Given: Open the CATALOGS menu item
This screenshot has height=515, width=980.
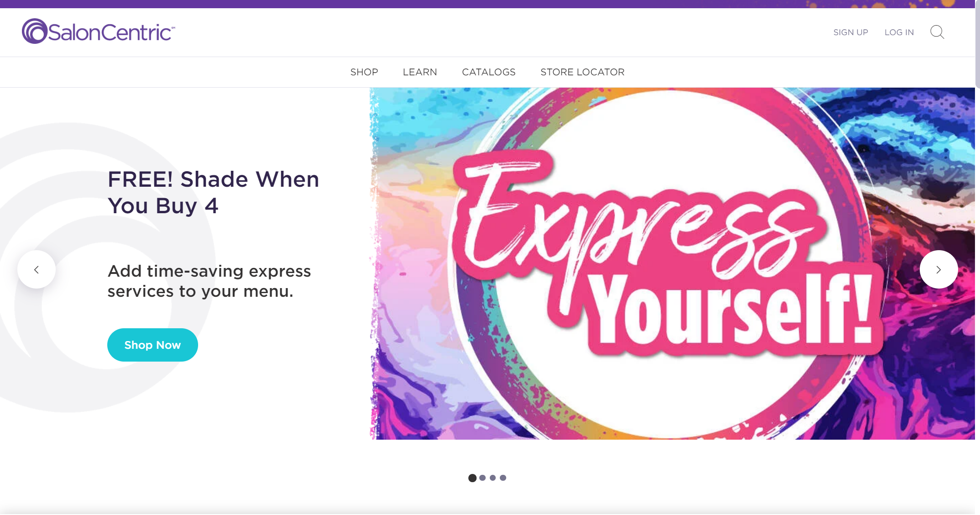Looking at the screenshot, I should [x=489, y=72].
